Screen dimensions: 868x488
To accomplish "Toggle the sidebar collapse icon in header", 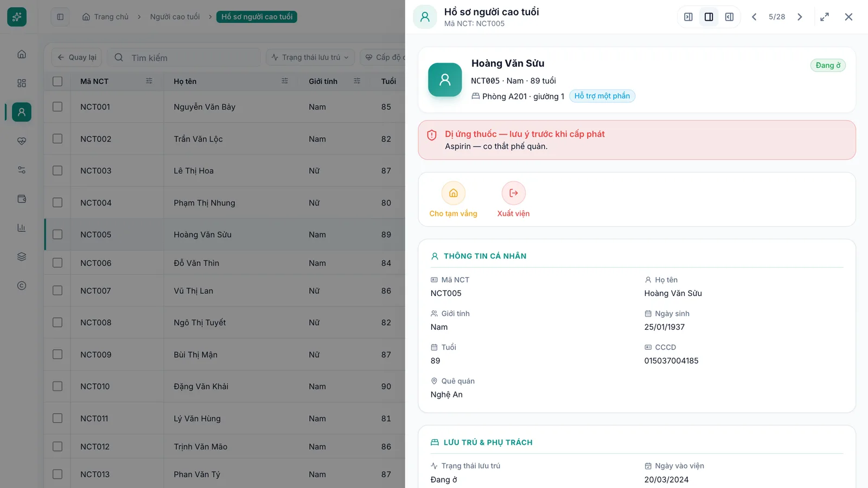I will pyautogui.click(x=60, y=17).
